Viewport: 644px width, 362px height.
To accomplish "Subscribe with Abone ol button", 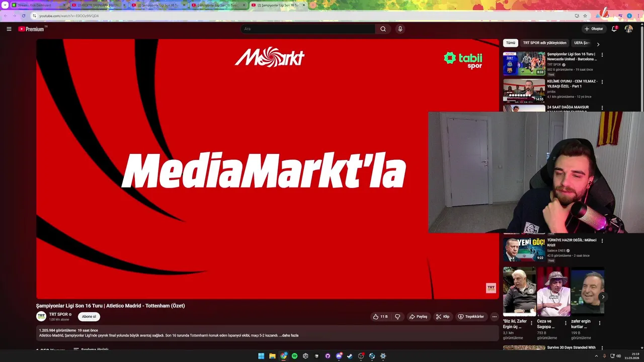I will click(89, 317).
